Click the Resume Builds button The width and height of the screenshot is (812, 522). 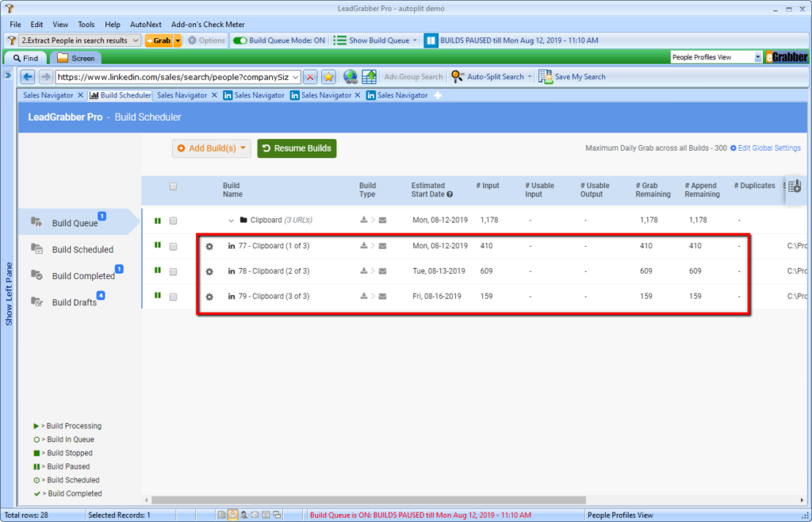(297, 148)
